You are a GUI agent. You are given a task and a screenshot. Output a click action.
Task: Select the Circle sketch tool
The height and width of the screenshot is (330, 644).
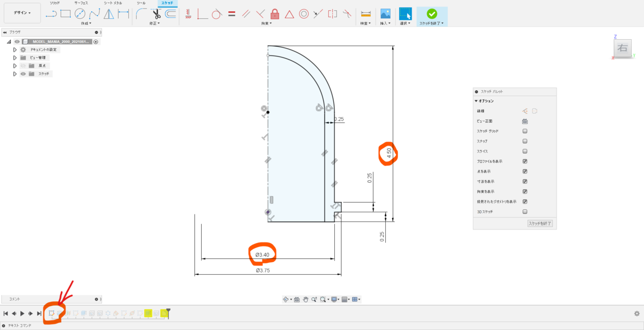click(x=80, y=13)
